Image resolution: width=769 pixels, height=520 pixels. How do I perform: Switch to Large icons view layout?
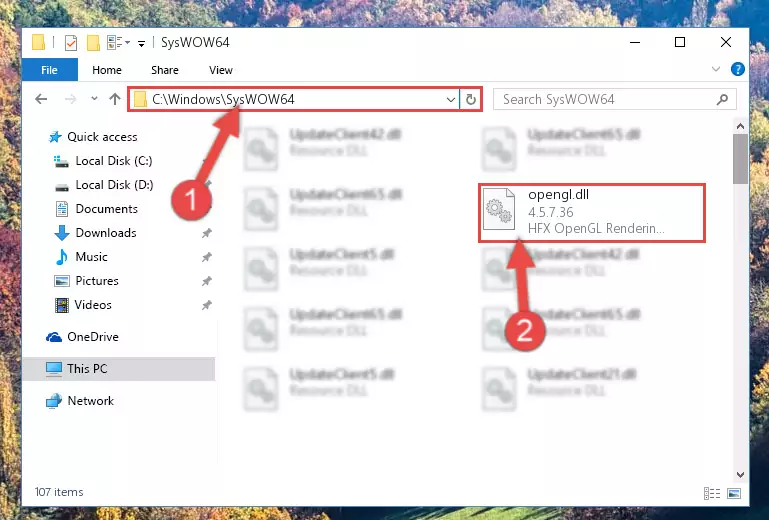[734, 494]
